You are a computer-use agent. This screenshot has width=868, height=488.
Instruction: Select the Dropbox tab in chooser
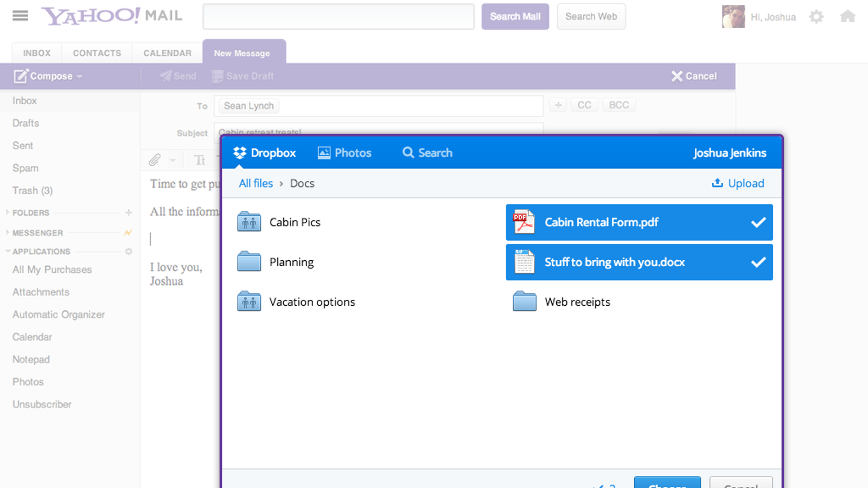coord(265,153)
